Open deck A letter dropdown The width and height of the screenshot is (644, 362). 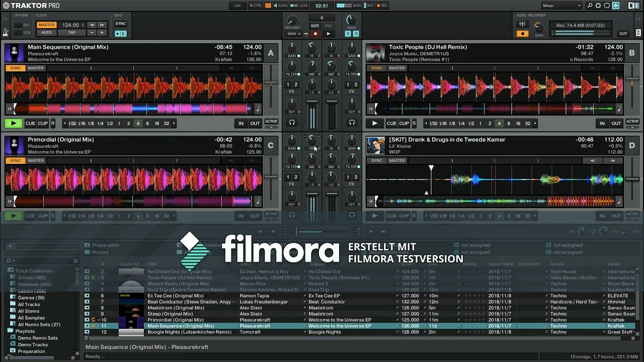271,53
